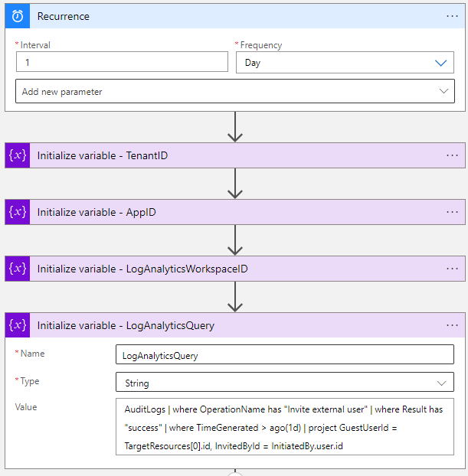468x476 pixels.
Task: Expand the Add new parameter dropdown
Action: point(235,91)
